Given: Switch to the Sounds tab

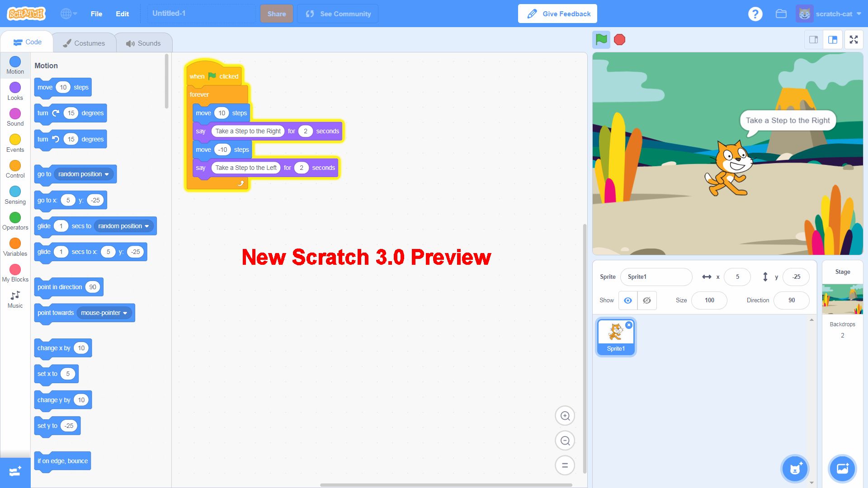Looking at the screenshot, I should coord(142,43).
